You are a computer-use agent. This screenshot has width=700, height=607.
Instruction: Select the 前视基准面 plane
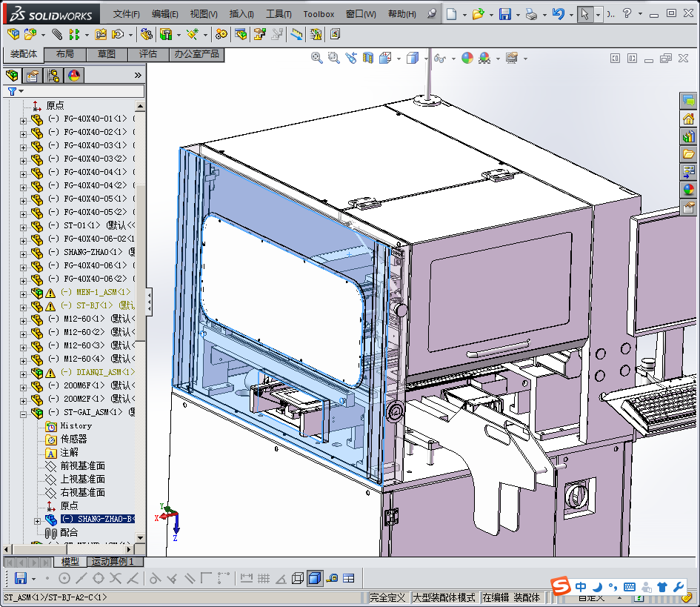coord(82,466)
